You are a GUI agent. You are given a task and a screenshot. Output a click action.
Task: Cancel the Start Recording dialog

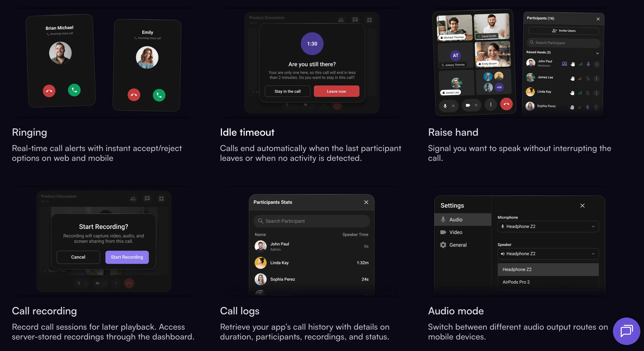pos(78,257)
